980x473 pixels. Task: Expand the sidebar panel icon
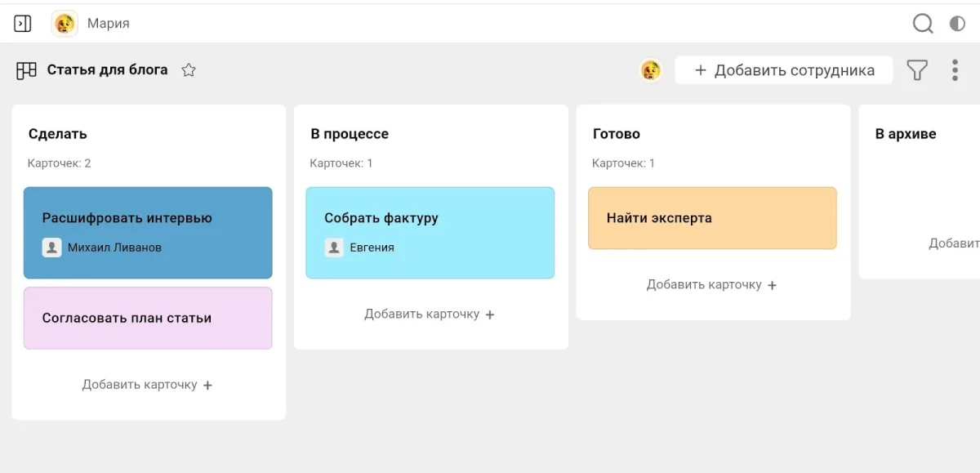point(23,24)
